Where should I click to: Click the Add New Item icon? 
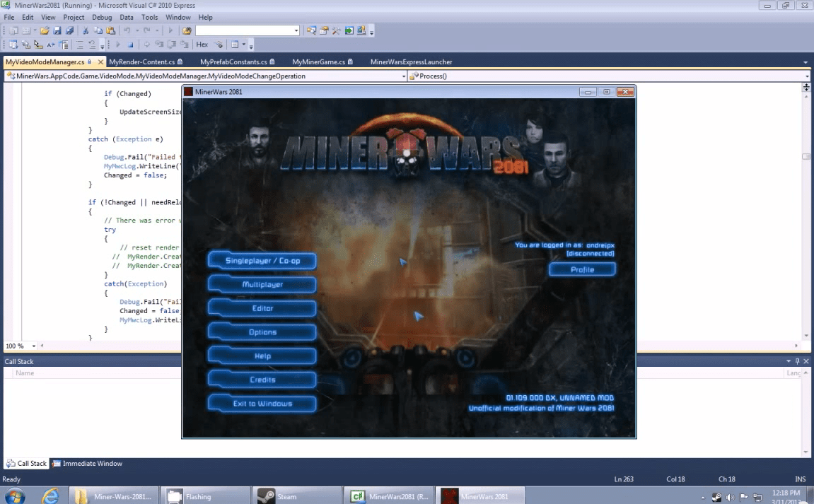26,30
